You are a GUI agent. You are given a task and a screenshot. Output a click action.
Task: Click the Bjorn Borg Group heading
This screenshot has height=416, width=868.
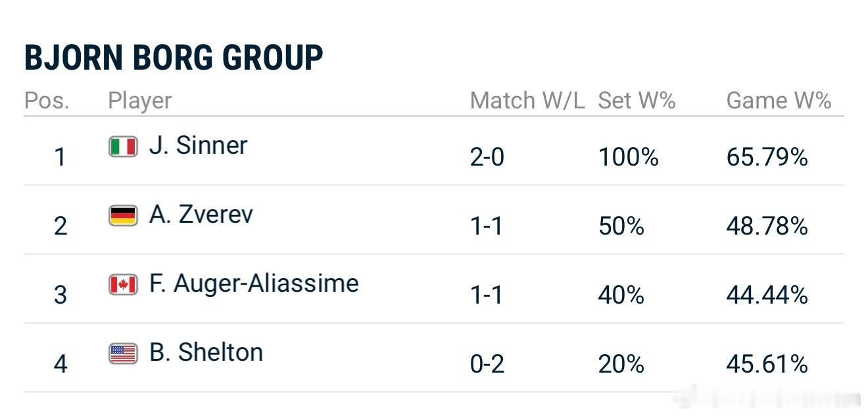point(174,58)
